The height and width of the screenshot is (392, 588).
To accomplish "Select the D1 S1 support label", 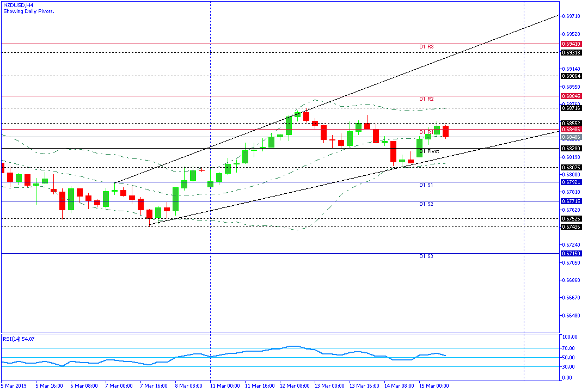I will 426,185.
